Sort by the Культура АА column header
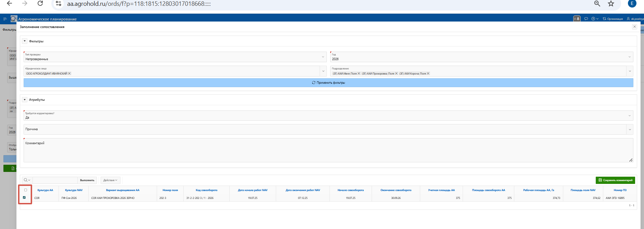Viewport: 644px width, 229px height. tap(45, 190)
